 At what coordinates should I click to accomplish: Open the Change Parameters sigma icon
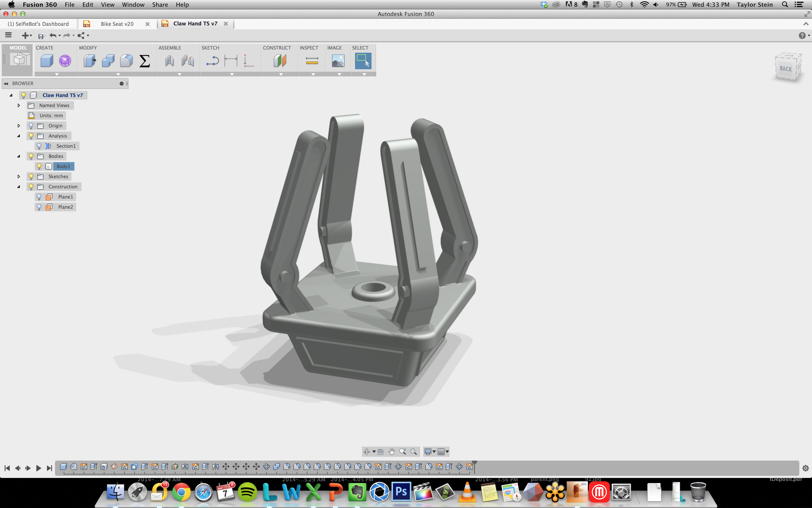point(145,61)
